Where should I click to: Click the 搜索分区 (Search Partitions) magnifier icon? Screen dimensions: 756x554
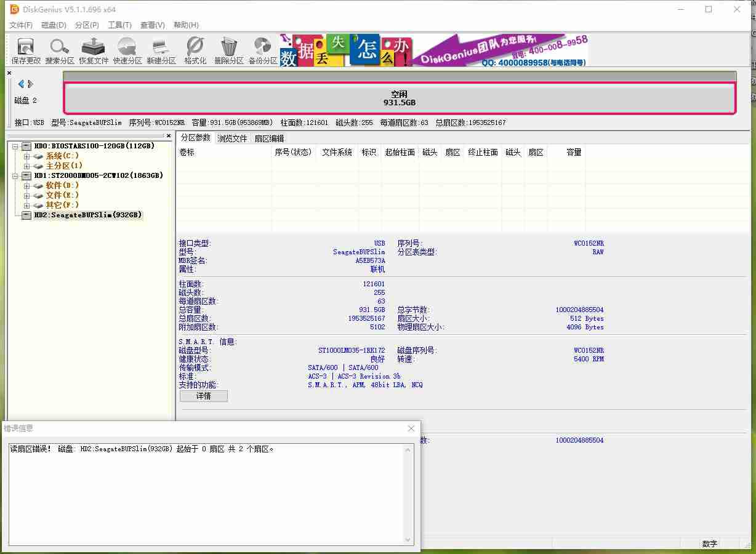click(x=59, y=47)
